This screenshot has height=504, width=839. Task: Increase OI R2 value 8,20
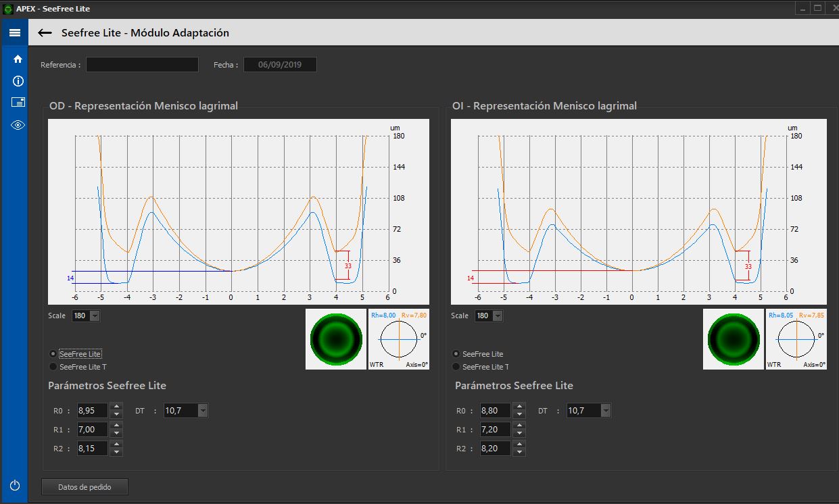[x=519, y=445]
